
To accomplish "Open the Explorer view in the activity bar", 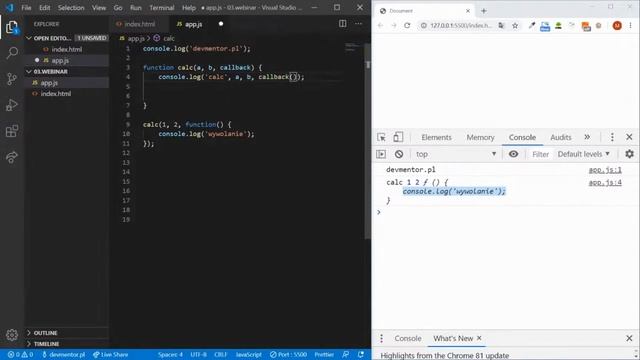I will 12,27.
